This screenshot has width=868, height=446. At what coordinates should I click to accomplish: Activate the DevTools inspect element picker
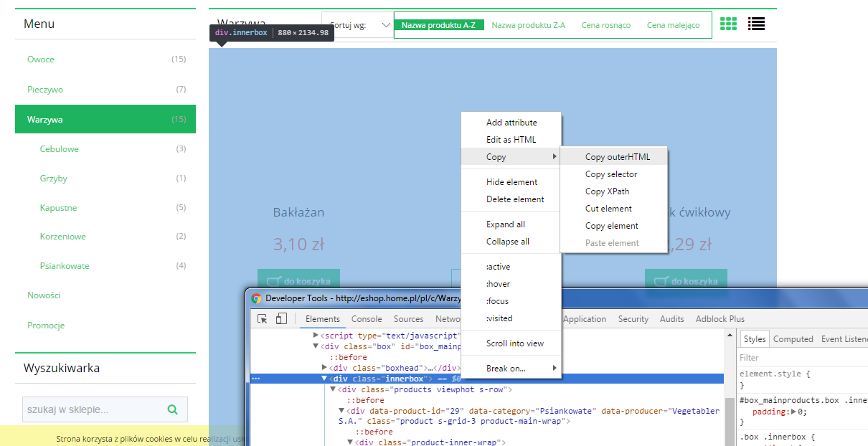[263, 319]
